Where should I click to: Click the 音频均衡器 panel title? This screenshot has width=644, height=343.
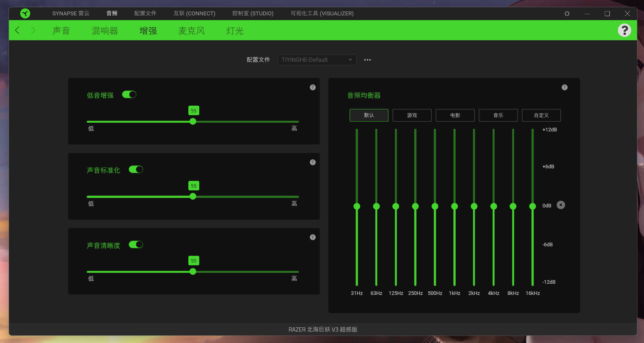coord(364,96)
